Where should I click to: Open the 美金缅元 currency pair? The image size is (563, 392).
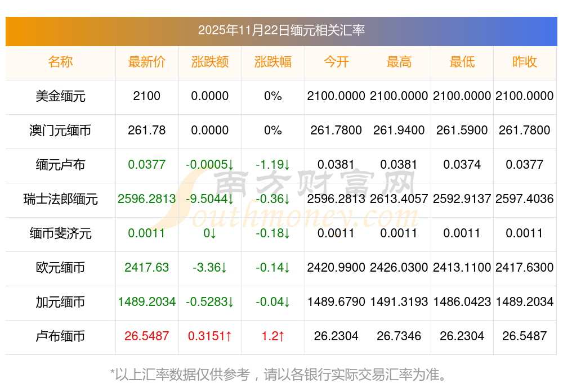(x=60, y=96)
